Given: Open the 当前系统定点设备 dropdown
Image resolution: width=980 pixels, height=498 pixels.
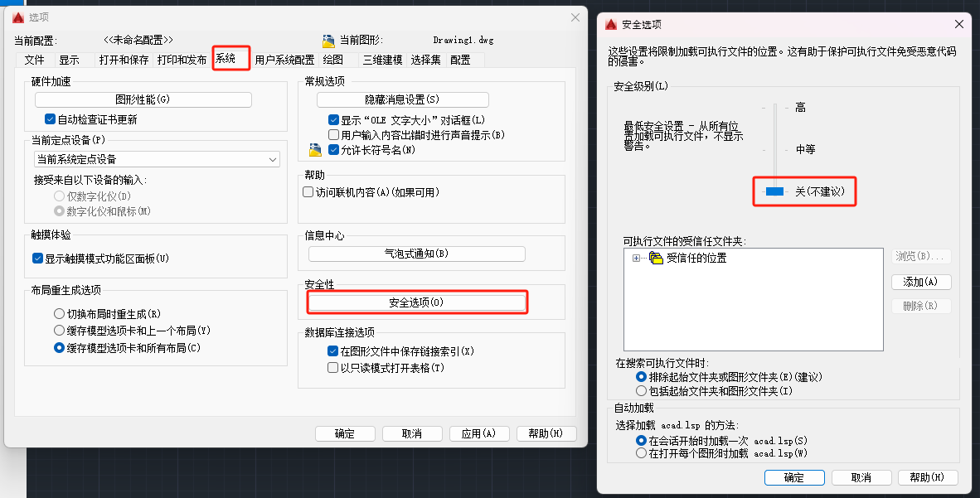Looking at the screenshot, I should coord(157,159).
